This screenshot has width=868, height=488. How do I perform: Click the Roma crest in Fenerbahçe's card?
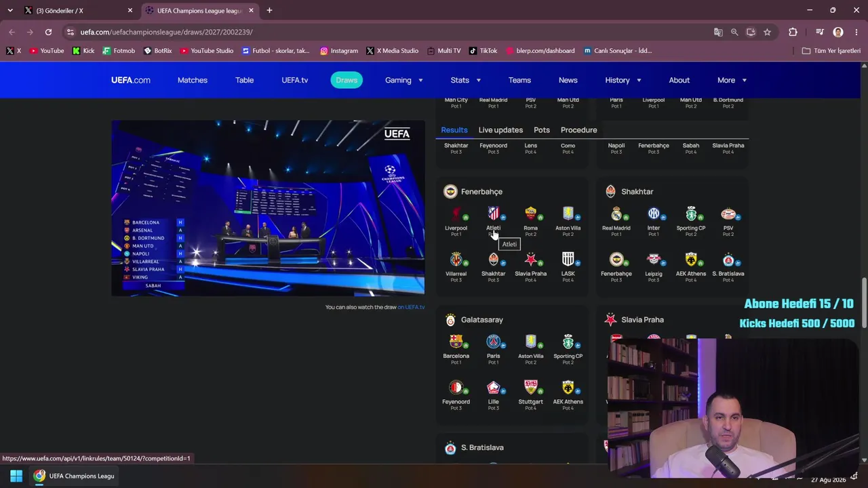pos(530,214)
